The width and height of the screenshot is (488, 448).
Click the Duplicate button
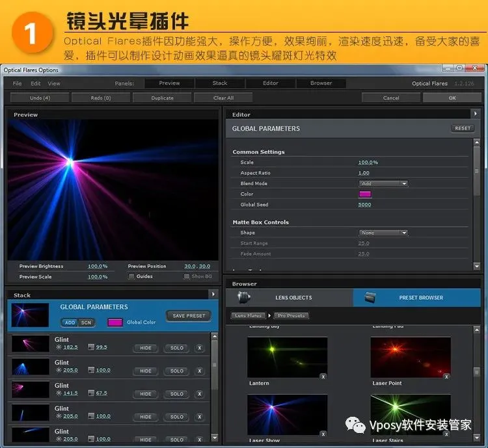162,98
